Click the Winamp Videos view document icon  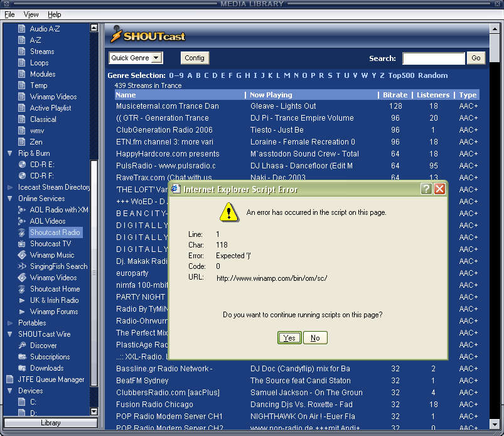tap(21, 97)
